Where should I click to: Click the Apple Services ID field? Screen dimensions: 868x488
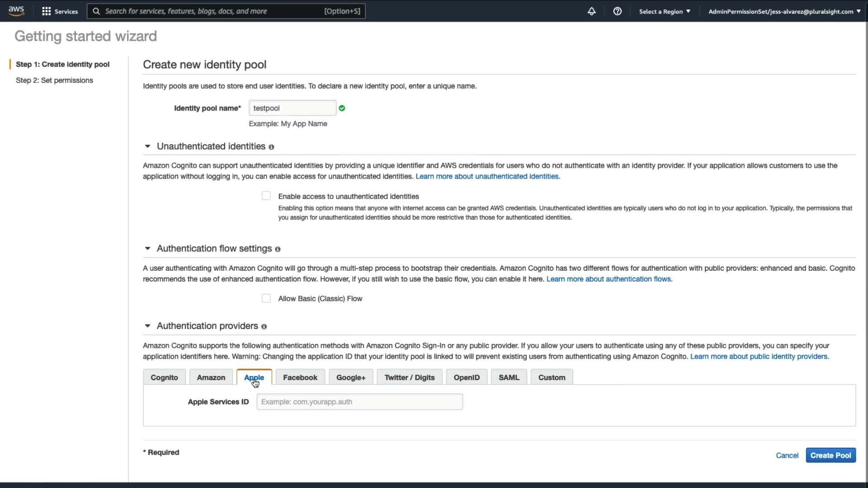pyautogui.click(x=359, y=402)
